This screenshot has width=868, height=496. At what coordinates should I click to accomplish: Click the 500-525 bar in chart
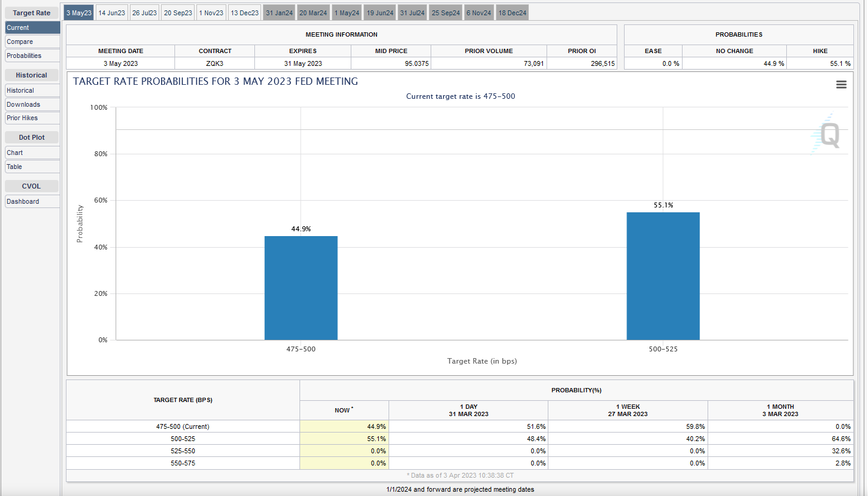663,276
